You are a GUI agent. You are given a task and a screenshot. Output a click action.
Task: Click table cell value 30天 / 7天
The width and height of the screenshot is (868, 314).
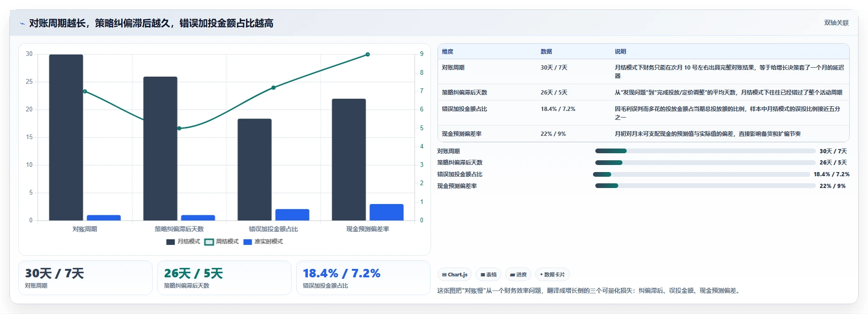point(554,68)
